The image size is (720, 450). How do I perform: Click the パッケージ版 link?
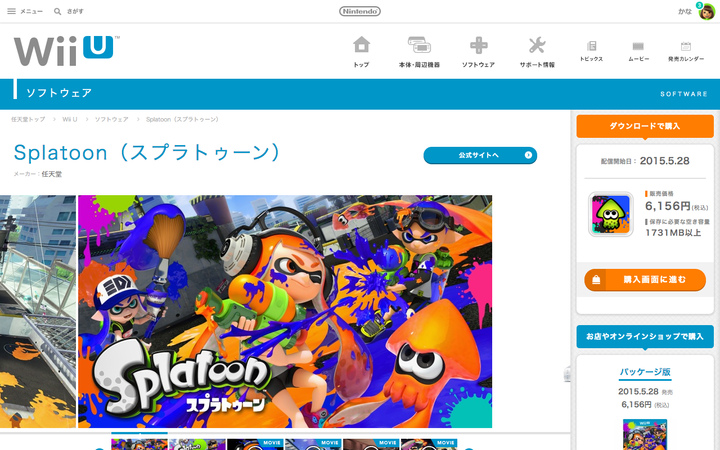coord(645,372)
